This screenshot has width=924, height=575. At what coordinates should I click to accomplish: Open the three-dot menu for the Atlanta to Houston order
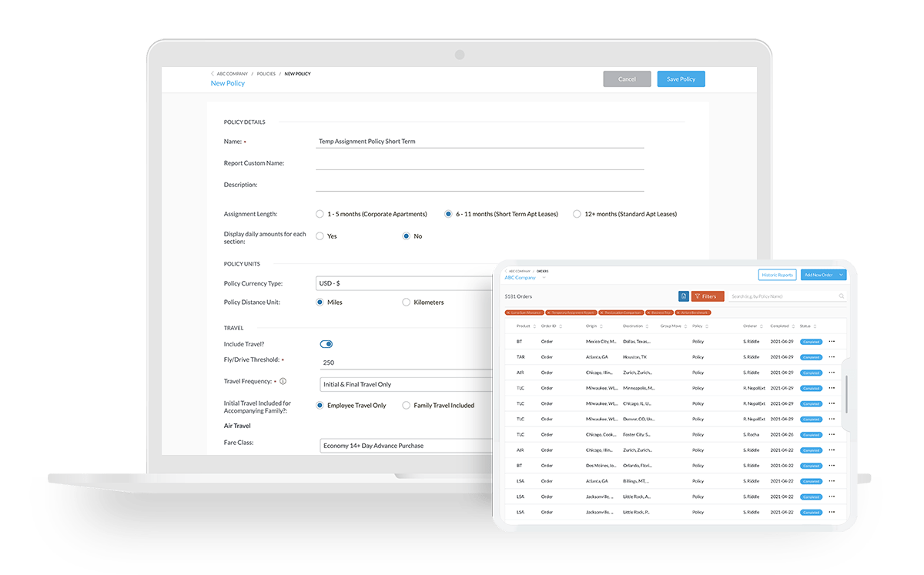point(832,357)
